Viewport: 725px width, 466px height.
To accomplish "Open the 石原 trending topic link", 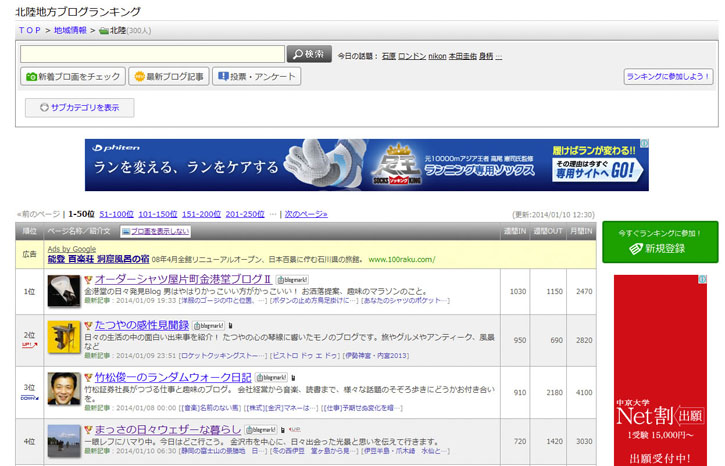I will (x=388, y=56).
